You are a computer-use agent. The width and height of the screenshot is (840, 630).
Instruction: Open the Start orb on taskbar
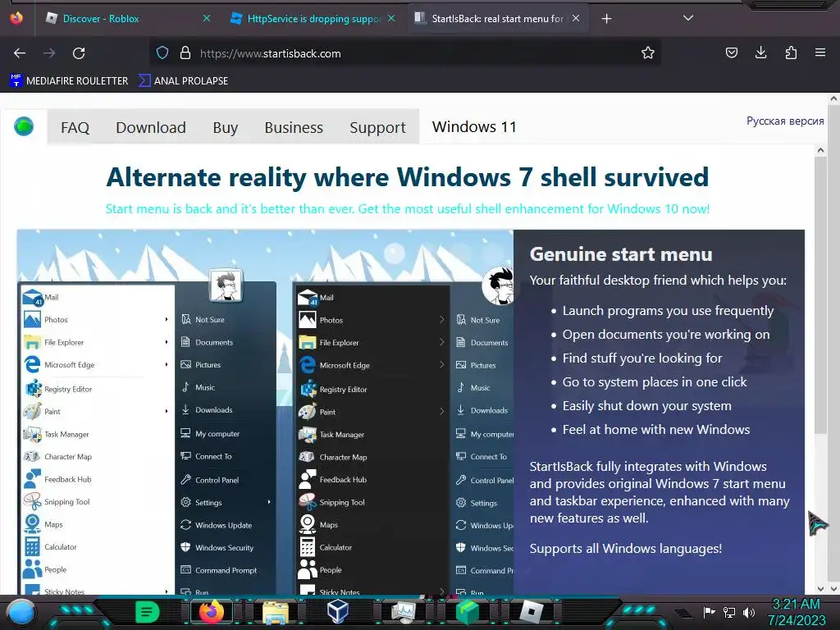tap(21, 612)
